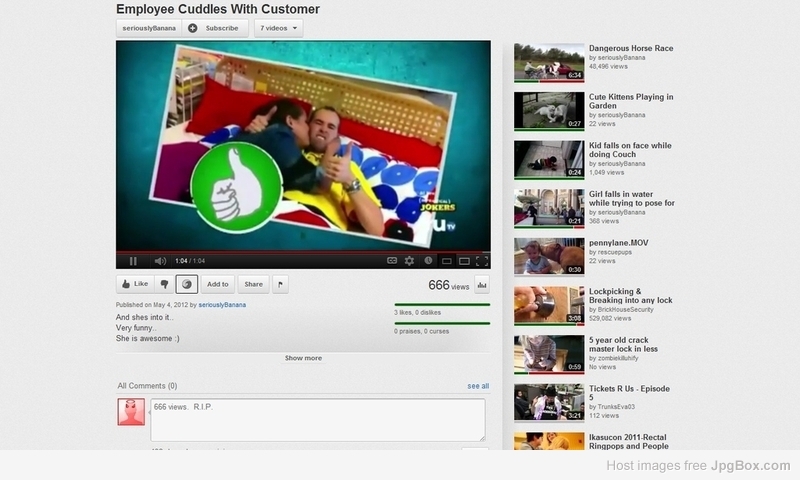
Task: Open the Share panel
Action: tap(254, 284)
